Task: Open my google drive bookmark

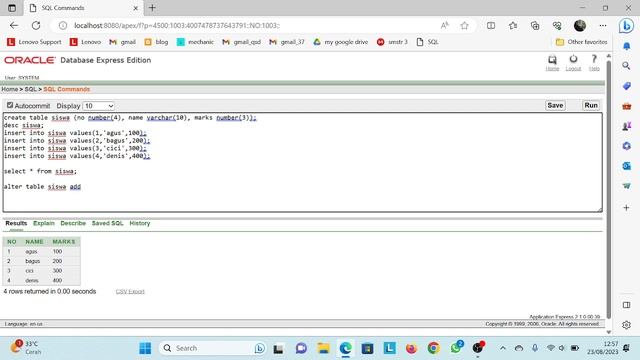Action: (340, 42)
